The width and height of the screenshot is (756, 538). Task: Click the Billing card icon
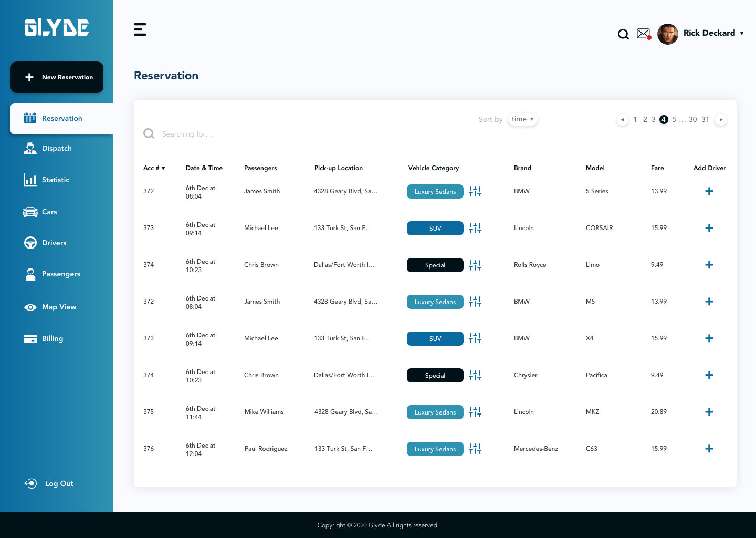(30, 339)
